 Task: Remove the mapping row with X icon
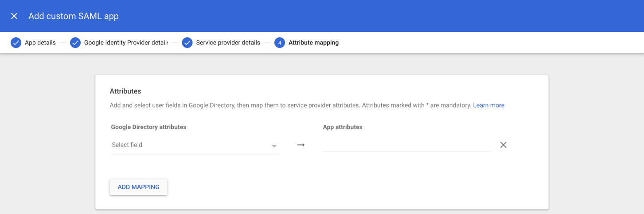503,145
